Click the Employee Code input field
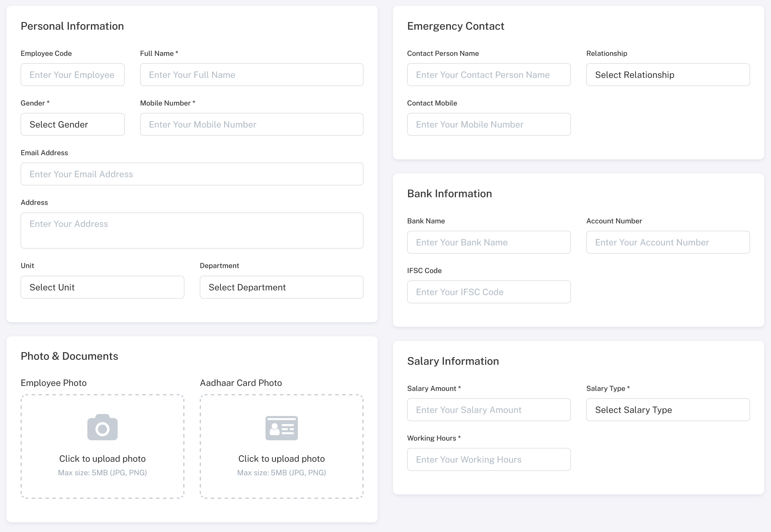The width and height of the screenshot is (771, 532). click(72, 75)
